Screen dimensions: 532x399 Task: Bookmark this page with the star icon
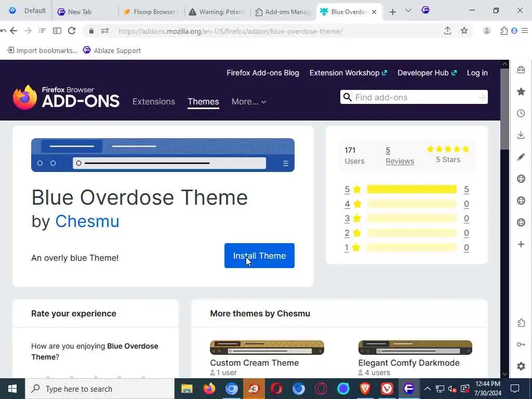pos(464,31)
